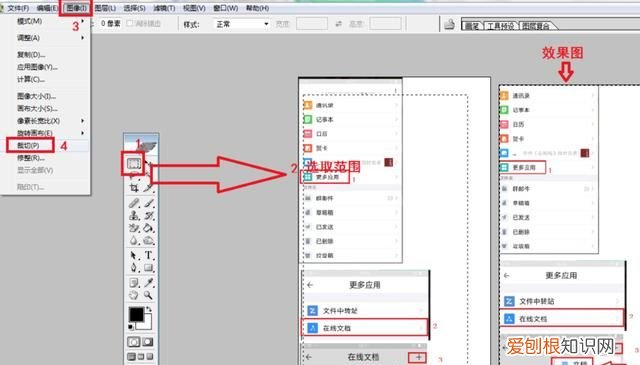Switch to Quick Mask Mode
The width and height of the screenshot is (640, 365).
pyautogui.click(x=148, y=342)
